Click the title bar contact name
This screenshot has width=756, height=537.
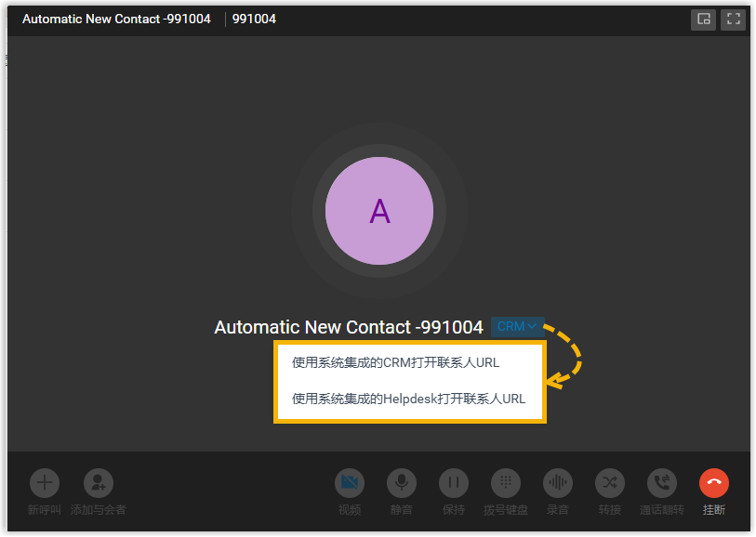[x=116, y=19]
